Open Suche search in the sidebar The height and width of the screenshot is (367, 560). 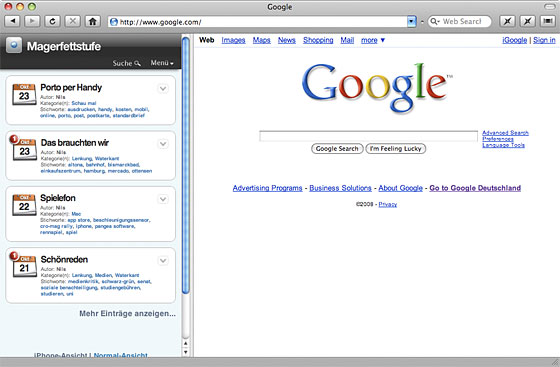tap(126, 63)
